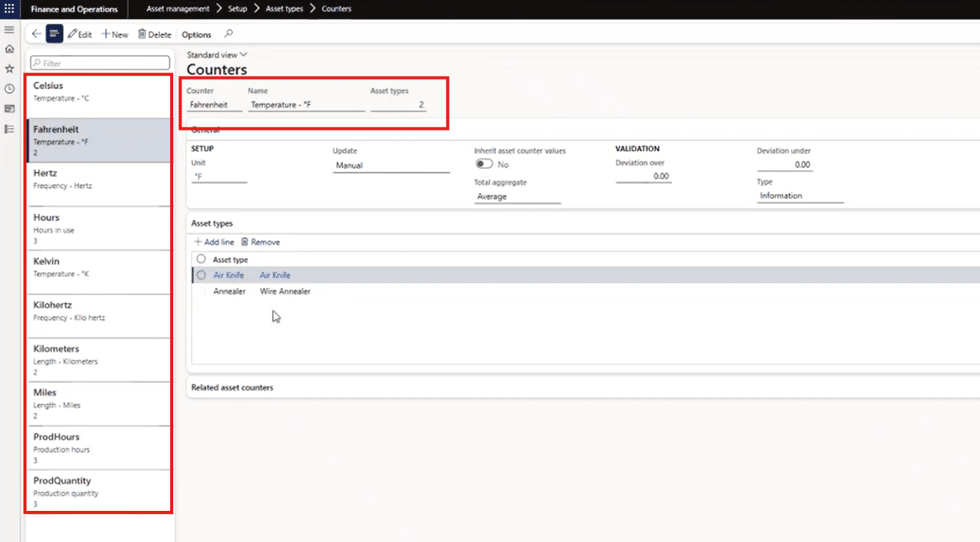The image size is (980, 542).
Task: Click Asset types in breadcrumb
Action: 284,9
